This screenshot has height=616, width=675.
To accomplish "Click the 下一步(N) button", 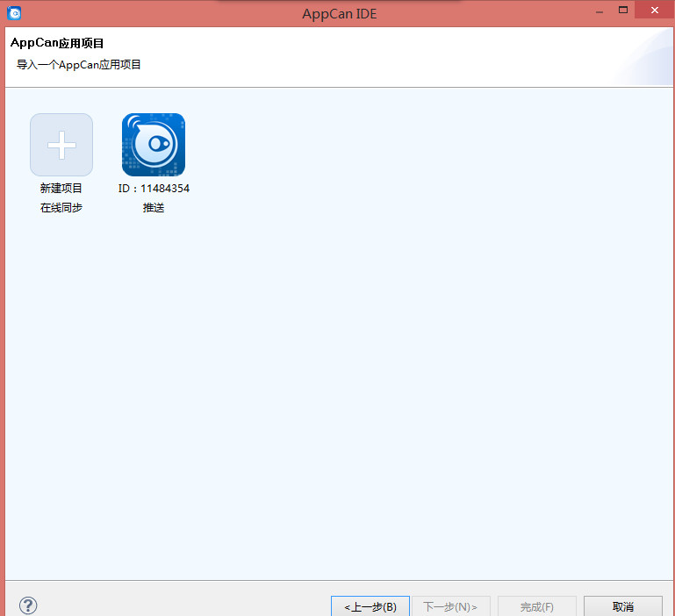I will pyautogui.click(x=450, y=606).
